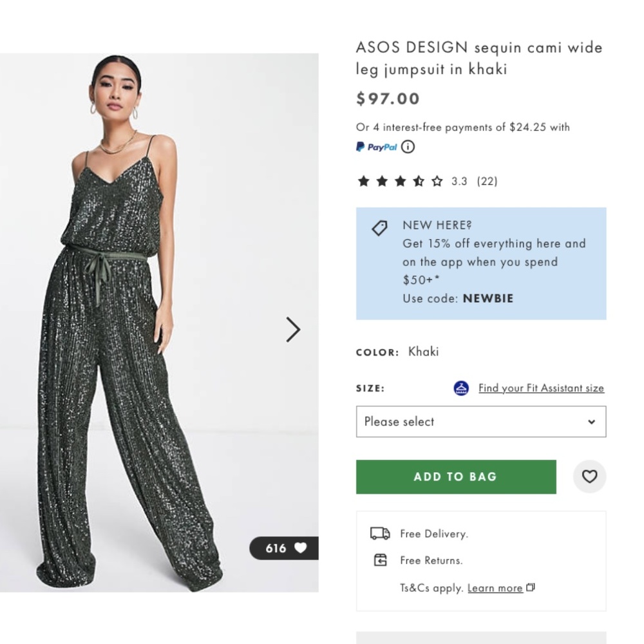
Task: Click the price tag icon in promo banner
Action: click(x=379, y=227)
